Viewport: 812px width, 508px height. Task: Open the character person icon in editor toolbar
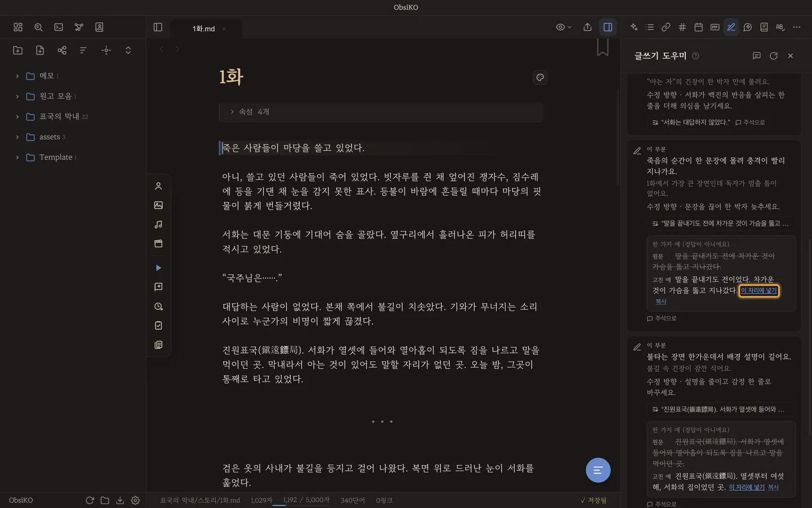click(158, 186)
